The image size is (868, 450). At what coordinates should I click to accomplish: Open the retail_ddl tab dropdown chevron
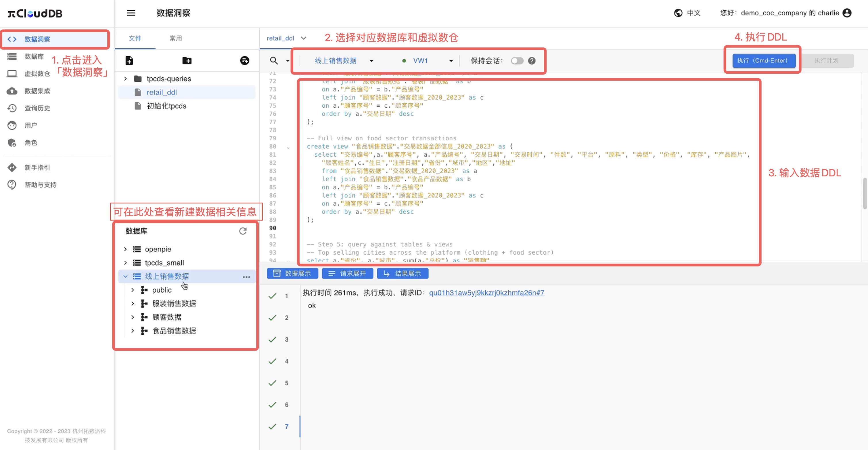pos(303,39)
